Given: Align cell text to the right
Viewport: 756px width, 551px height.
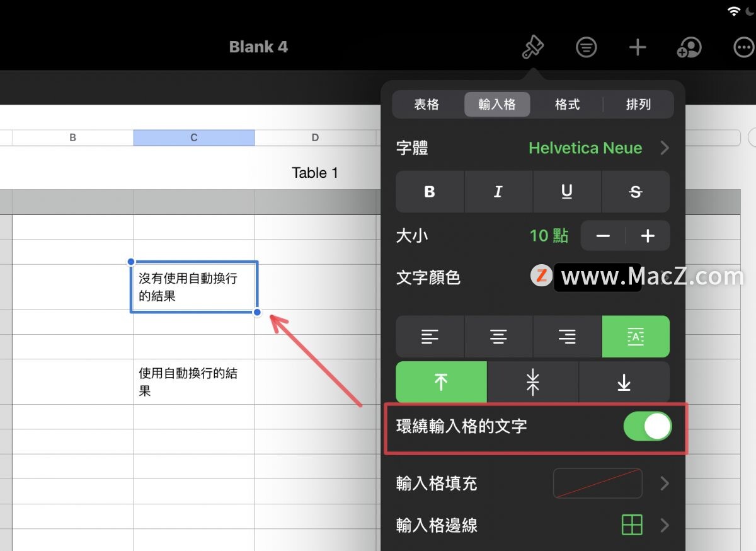Looking at the screenshot, I should [567, 337].
